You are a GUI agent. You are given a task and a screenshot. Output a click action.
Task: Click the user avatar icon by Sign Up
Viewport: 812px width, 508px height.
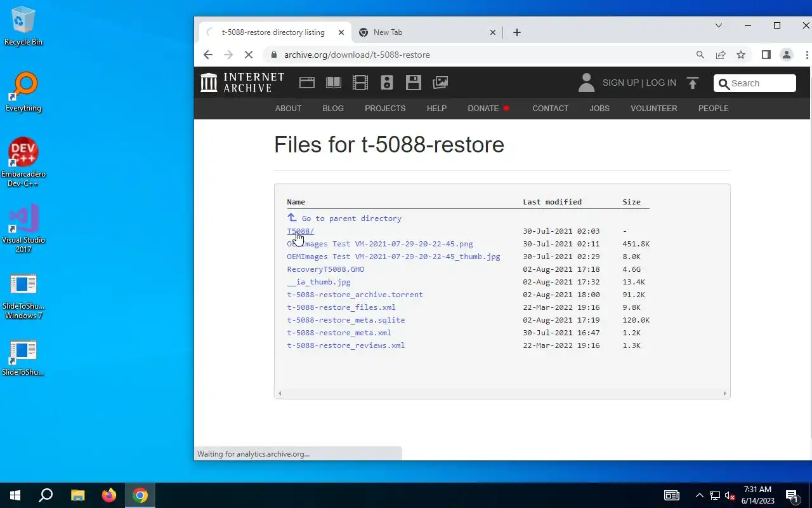click(586, 83)
